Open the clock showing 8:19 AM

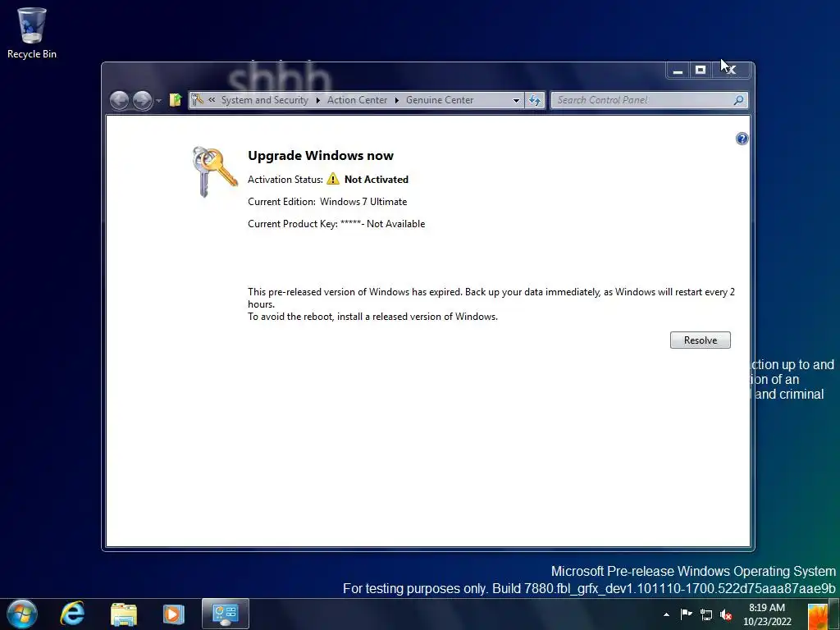[767, 614]
